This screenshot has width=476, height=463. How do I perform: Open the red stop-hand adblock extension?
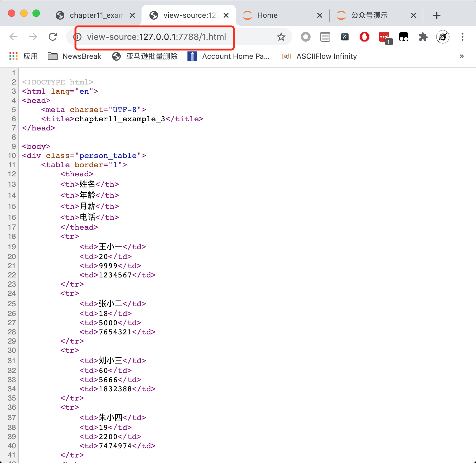(x=364, y=37)
